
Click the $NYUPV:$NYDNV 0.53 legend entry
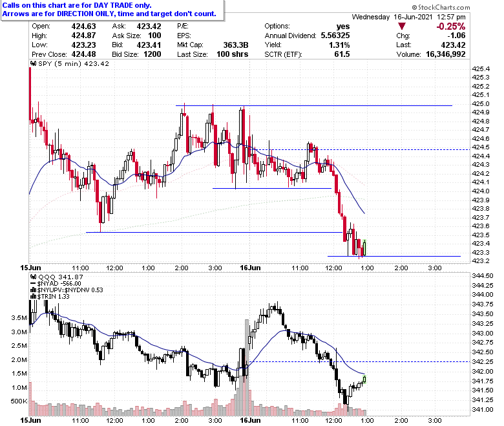click(x=70, y=290)
